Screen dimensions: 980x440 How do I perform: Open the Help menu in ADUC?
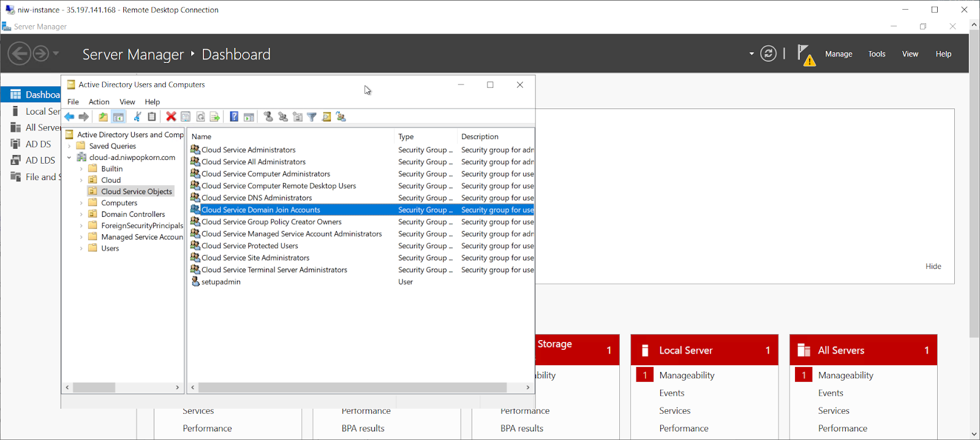pos(153,102)
